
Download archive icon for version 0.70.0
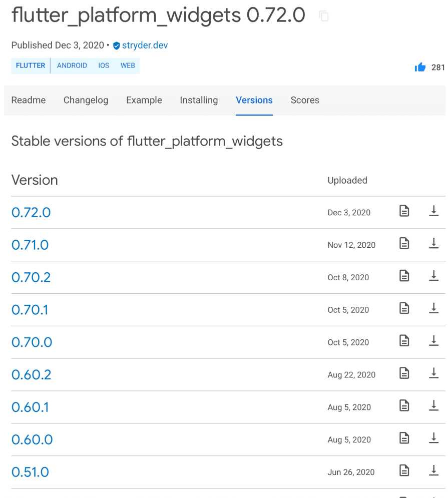pyautogui.click(x=433, y=340)
